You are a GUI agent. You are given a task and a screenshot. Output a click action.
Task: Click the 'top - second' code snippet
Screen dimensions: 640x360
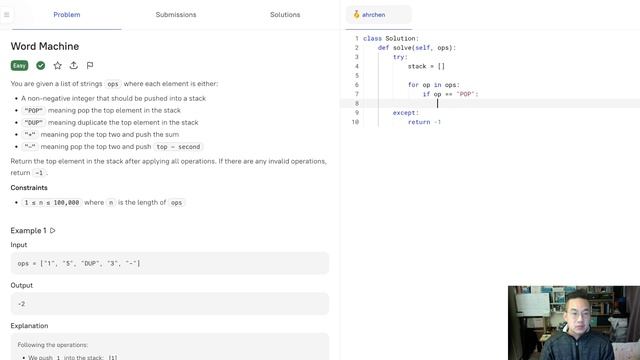coord(178,147)
